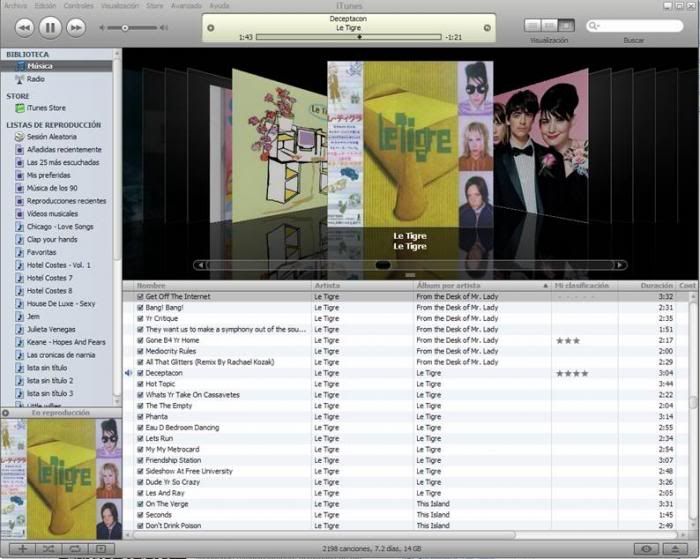Click the low volume speaker icon

coord(102,28)
